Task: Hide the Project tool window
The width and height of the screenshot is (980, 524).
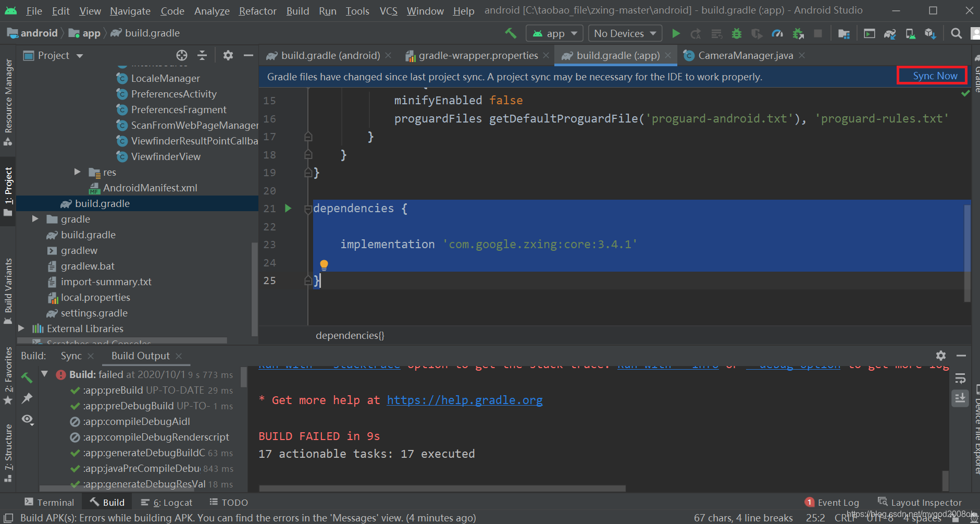Action: (x=249, y=55)
